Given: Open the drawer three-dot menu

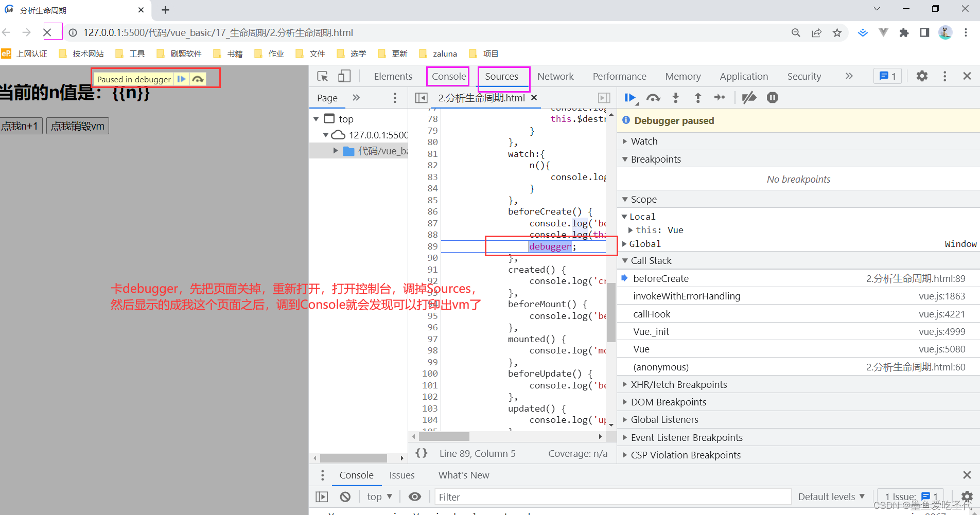Looking at the screenshot, I should tap(323, 475).
